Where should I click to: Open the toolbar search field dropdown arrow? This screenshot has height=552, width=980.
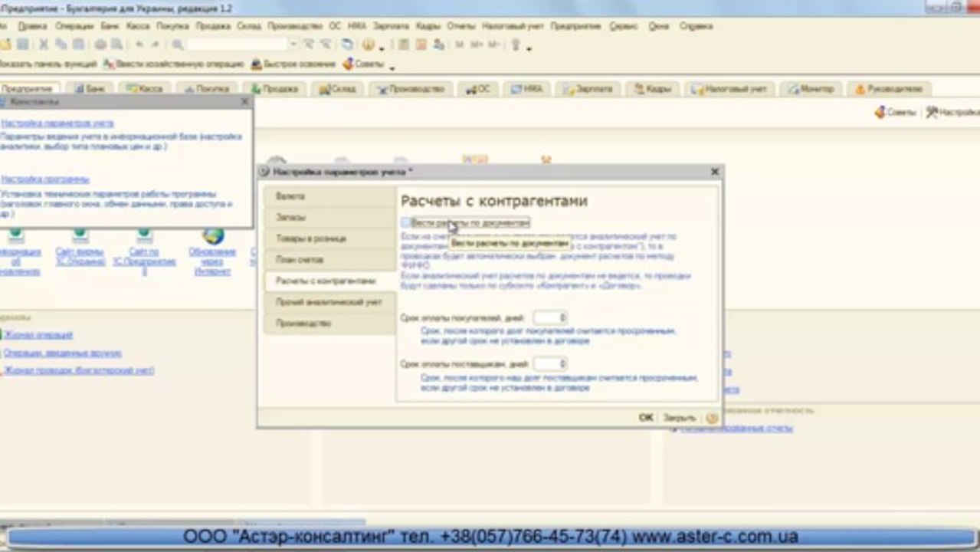click(x=293, y=44)
